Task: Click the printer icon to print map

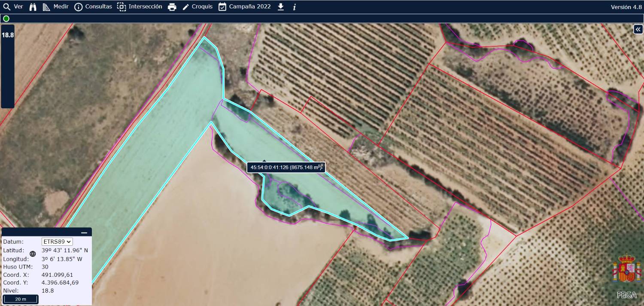Action: 172,7
